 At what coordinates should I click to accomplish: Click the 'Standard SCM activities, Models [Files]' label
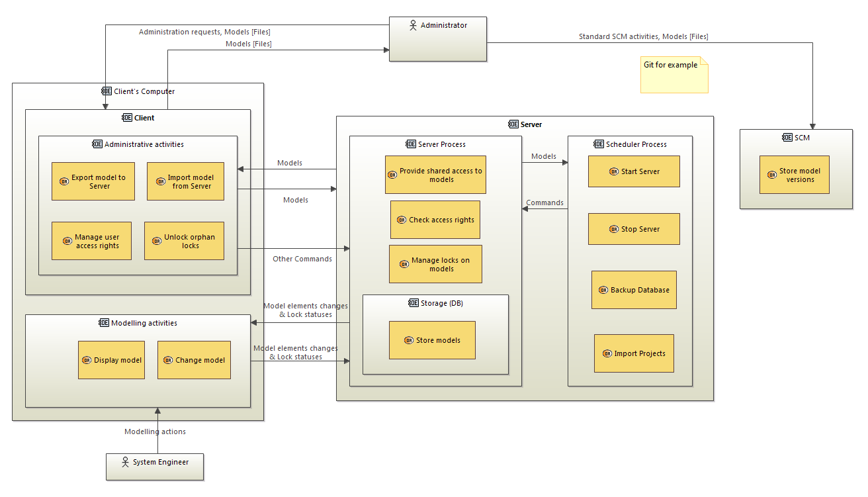[643, 37]
